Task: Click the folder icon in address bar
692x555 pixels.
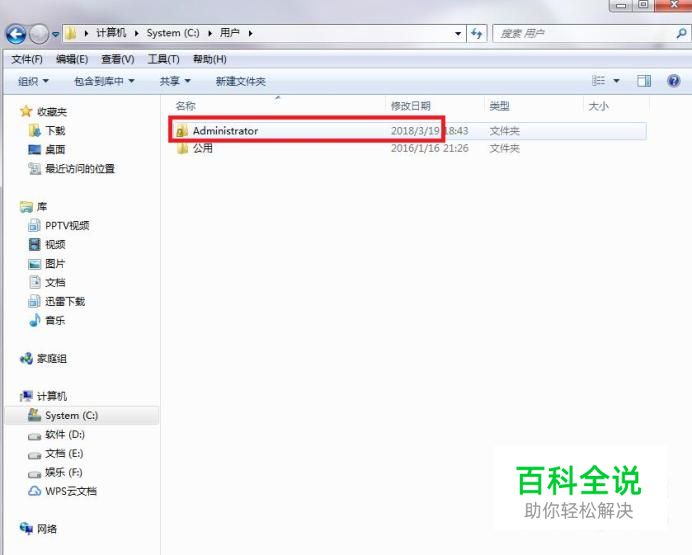Action: click(x=71, y=33)
